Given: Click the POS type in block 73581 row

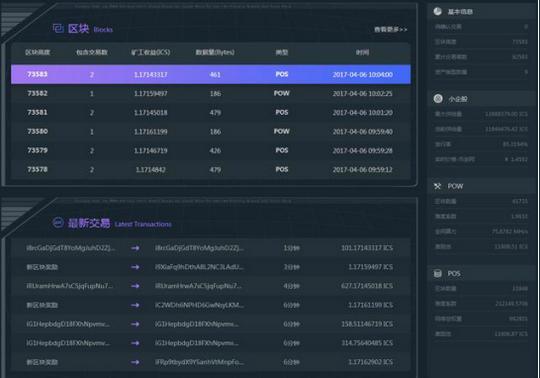Looking at the screenshot, I should (282, 113).
